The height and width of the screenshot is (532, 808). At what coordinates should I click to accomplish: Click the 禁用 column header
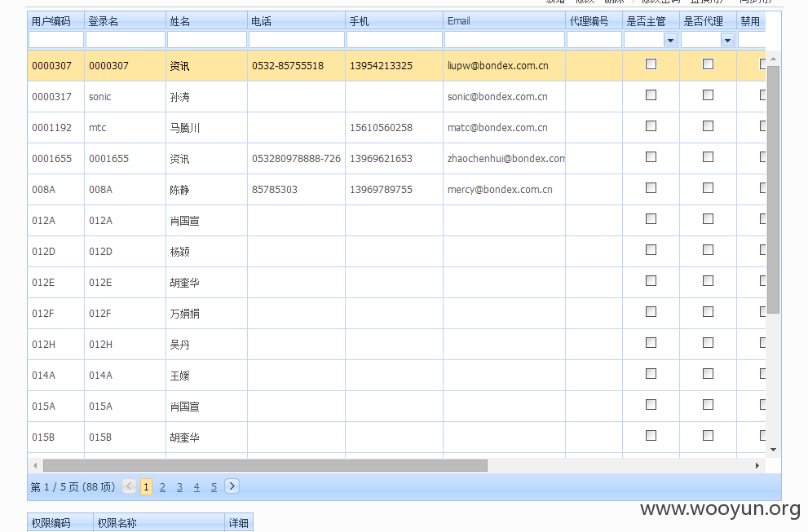751,21
